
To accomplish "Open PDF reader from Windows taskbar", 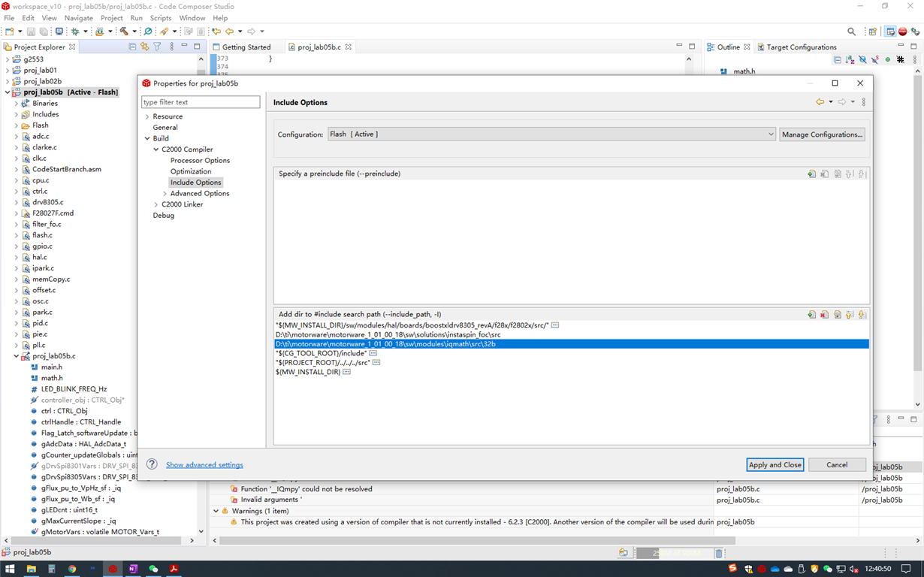I will 174,569.
